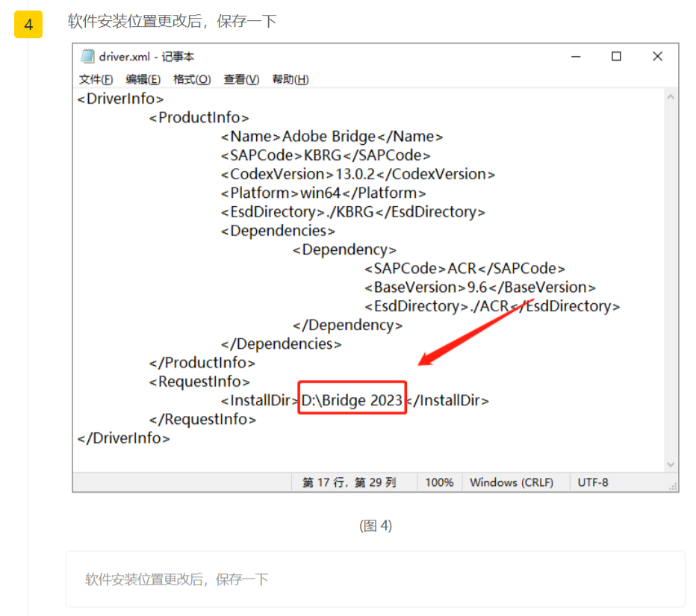Viewport: 696px width, 616px height.
Task: Click the Notepad icon in the title bar
Action: tap(87, 56)
